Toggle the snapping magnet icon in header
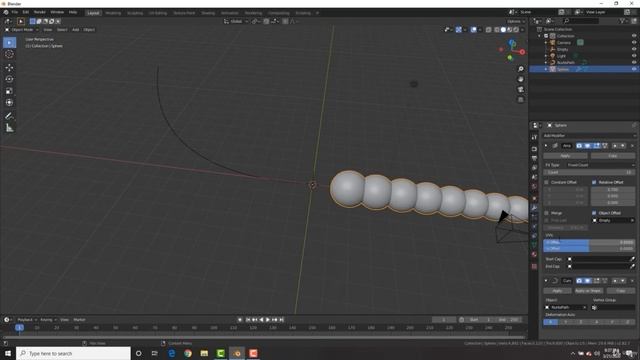This screenshot has width=640, height=360. [x=266, y=21]
